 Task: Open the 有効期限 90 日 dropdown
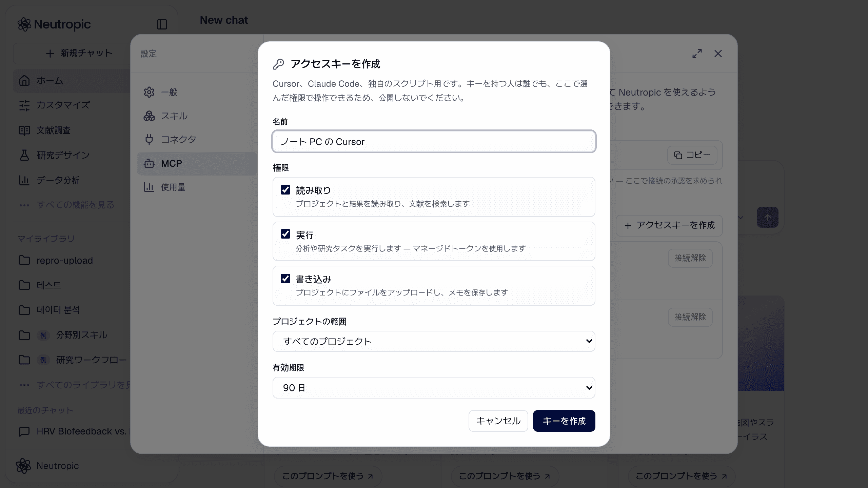(434, 388)
